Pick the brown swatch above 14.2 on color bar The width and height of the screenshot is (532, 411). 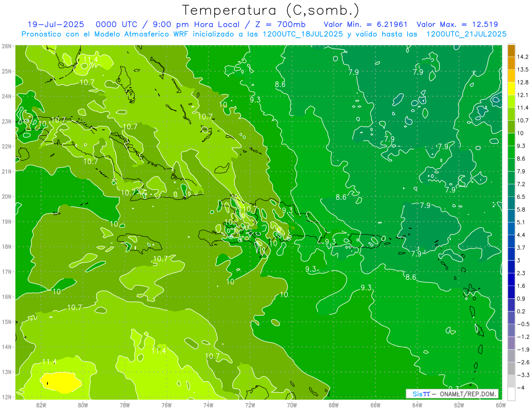point(511,51)
